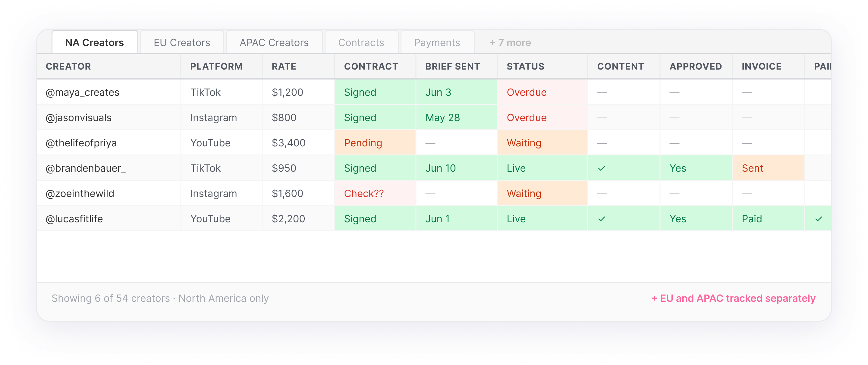Click the paid checkmark in the @lucasfitlife row
Viewport: 868px width, 365px height.
coord(819,219)
